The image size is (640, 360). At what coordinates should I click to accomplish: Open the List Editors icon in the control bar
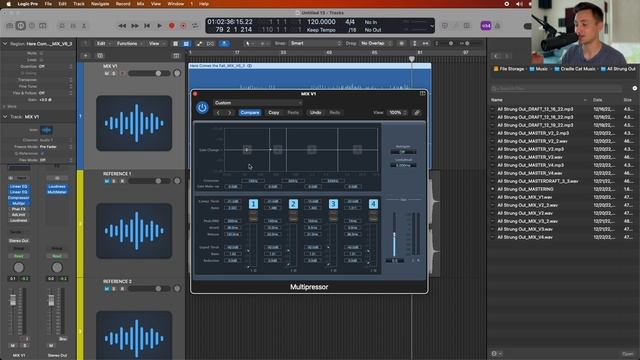pos(444,26)
